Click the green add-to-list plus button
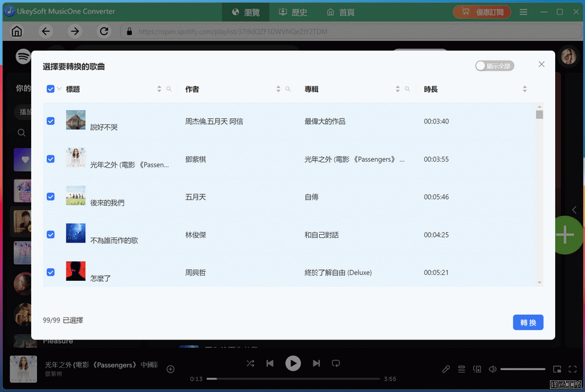This screenshot has width=585, height=392. click(x=565, y=235)
